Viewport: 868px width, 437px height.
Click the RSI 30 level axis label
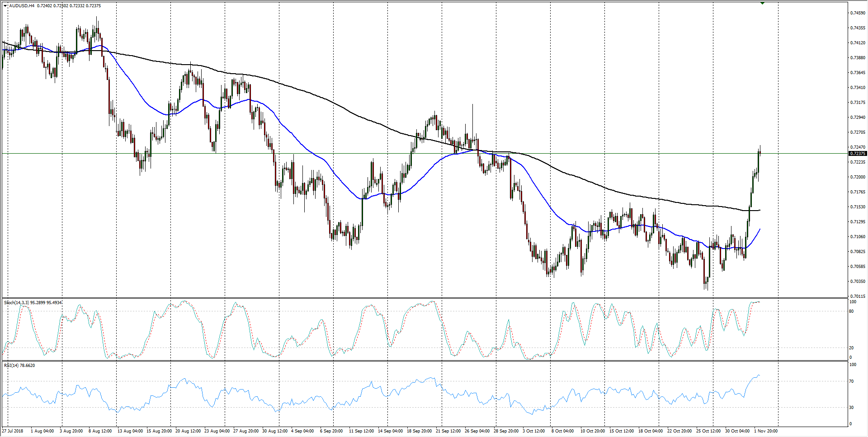click(x=851, y=408)
